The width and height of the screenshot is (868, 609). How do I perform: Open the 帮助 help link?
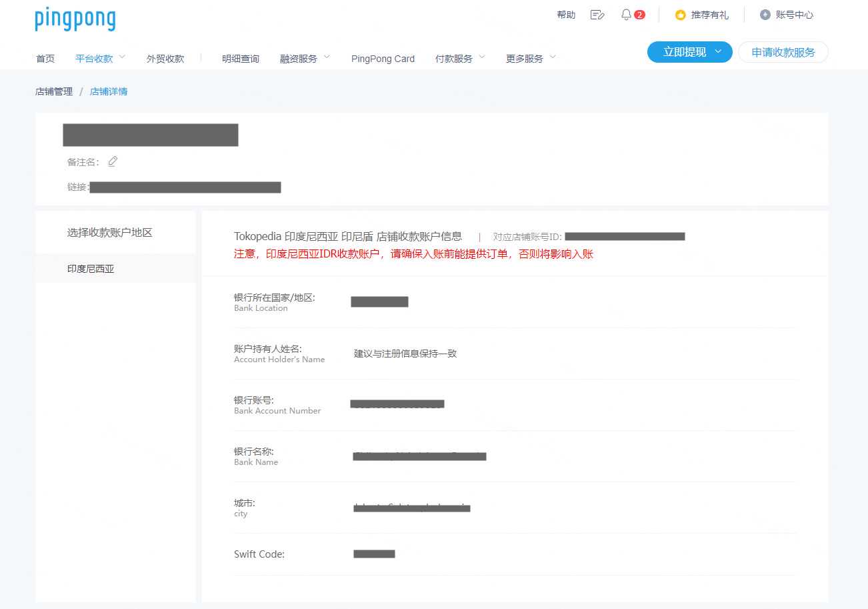tap(566, 15)
